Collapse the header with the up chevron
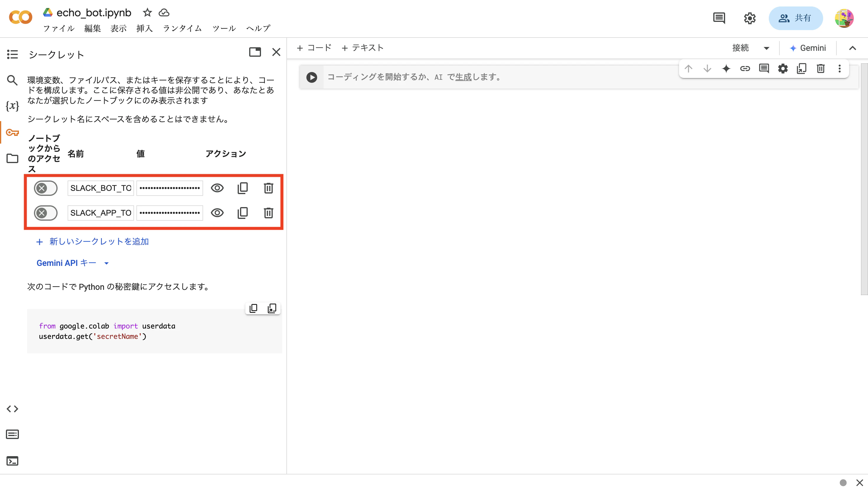 coord(853,48)
